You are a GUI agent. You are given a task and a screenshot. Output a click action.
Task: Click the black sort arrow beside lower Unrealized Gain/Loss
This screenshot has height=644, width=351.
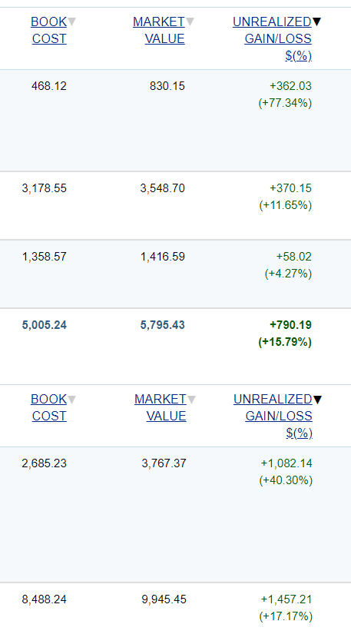(317, 399)
